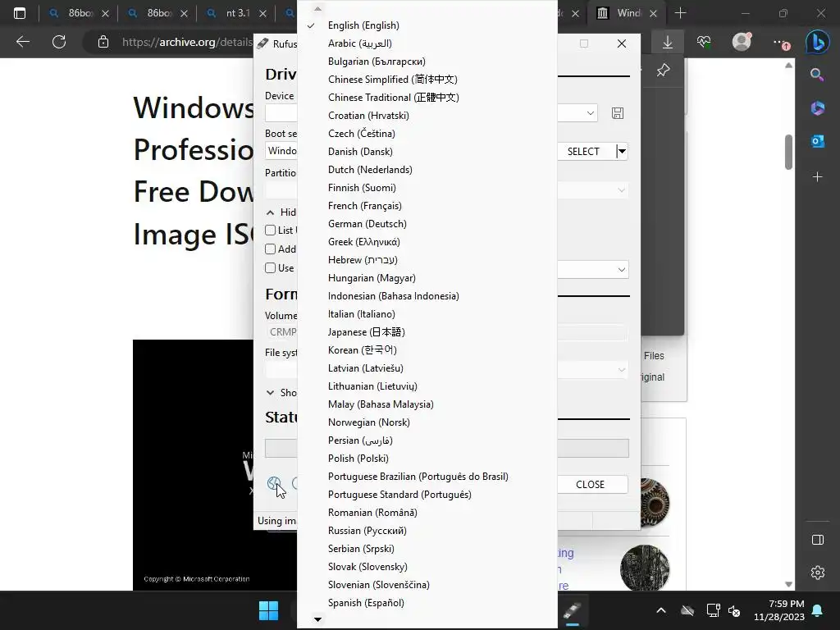The image size is (840, 630).
Task: Open browser essentials heart icon
Action: pos(704,42)
